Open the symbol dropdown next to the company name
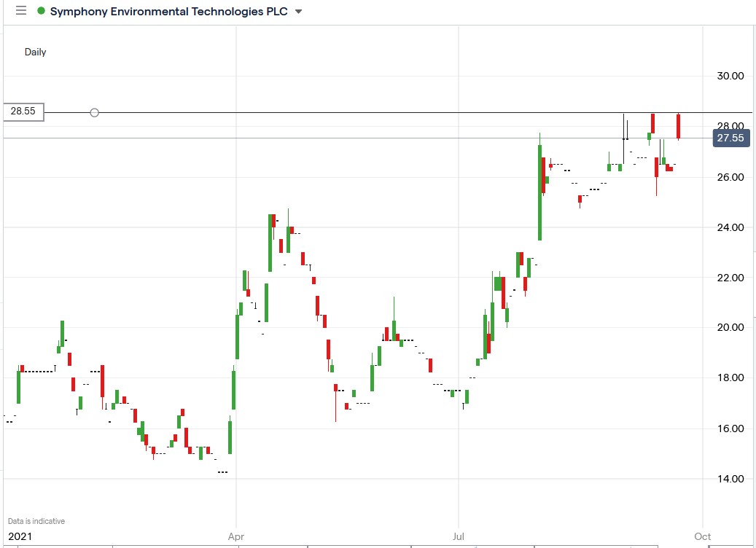 [297, 12]
